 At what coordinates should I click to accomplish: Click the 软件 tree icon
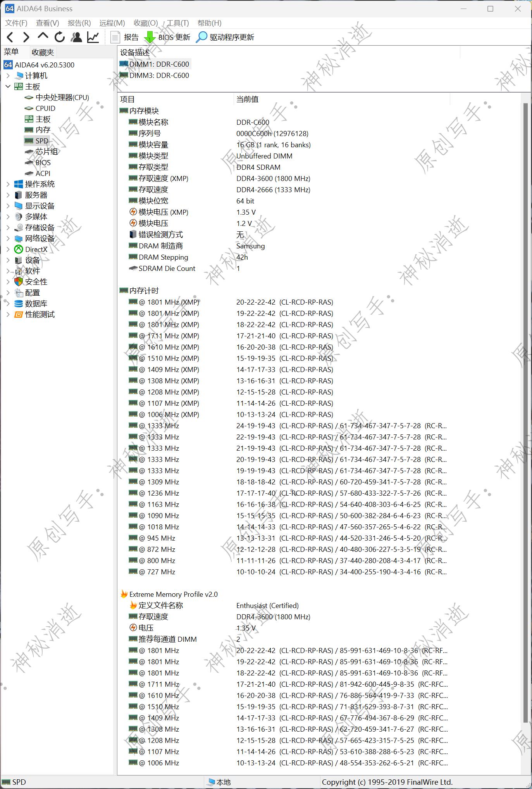pyautogui.click(x=19, y=271)
